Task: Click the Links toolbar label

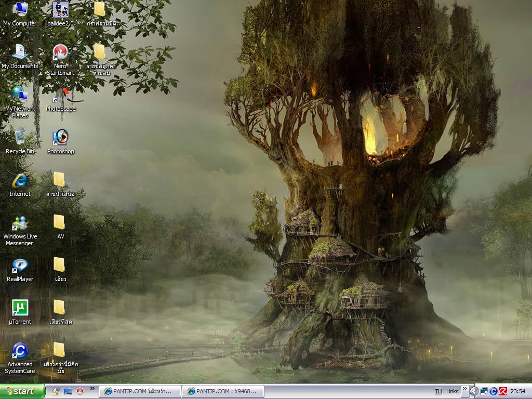Action: click(452, 391)
